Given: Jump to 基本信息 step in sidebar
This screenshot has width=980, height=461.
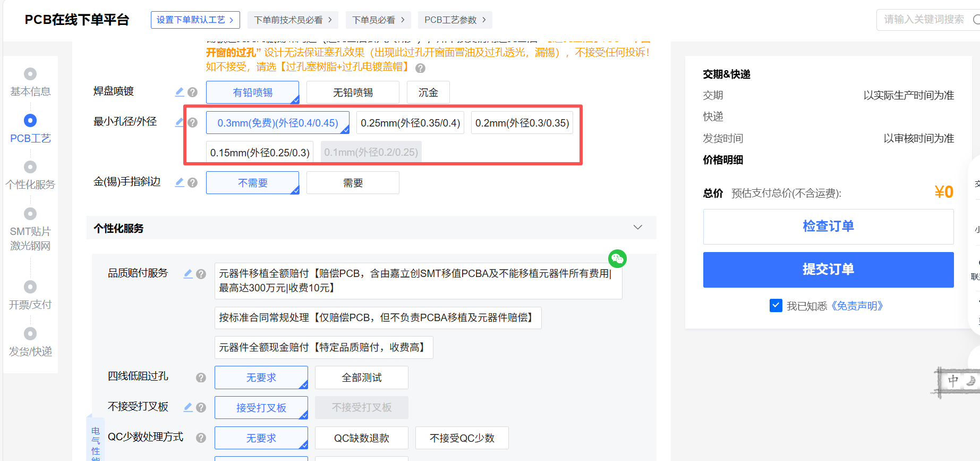Looking at the screenshot, I should click(x=30, y=83).
